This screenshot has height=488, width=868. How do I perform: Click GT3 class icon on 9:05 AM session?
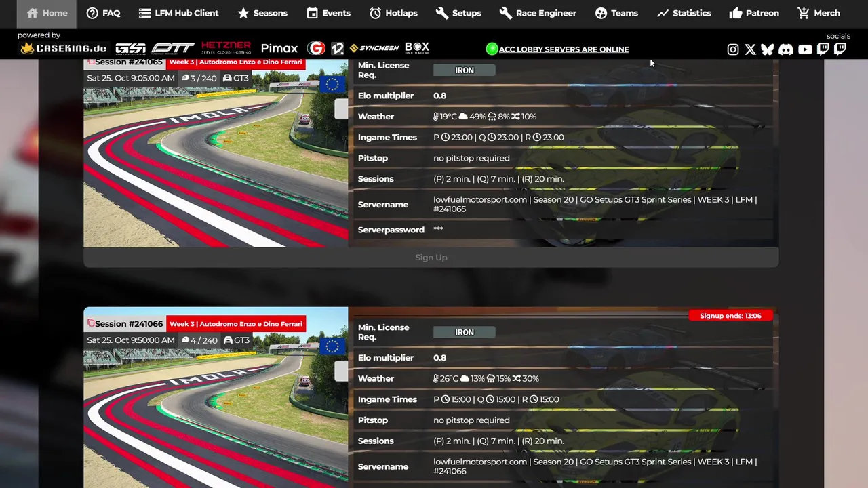pyautogui.click(x=236, y=78)
